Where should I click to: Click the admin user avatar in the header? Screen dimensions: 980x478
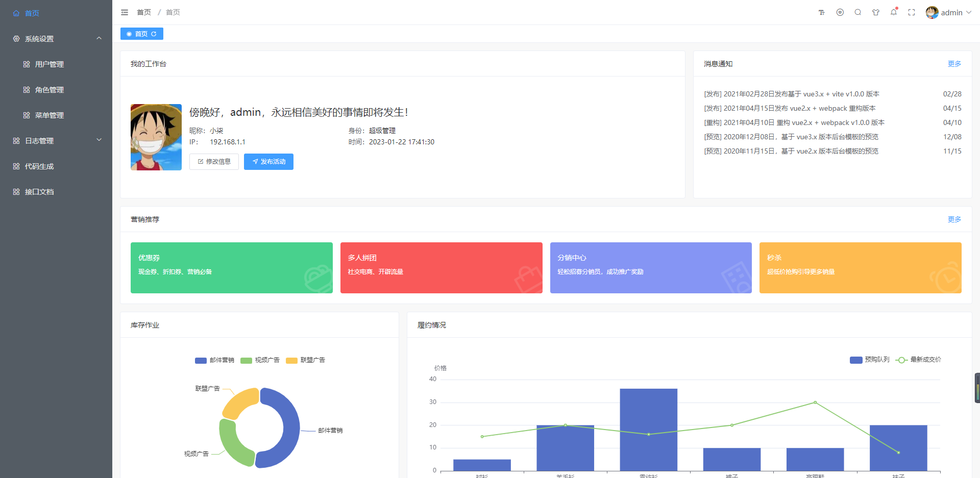932,12
